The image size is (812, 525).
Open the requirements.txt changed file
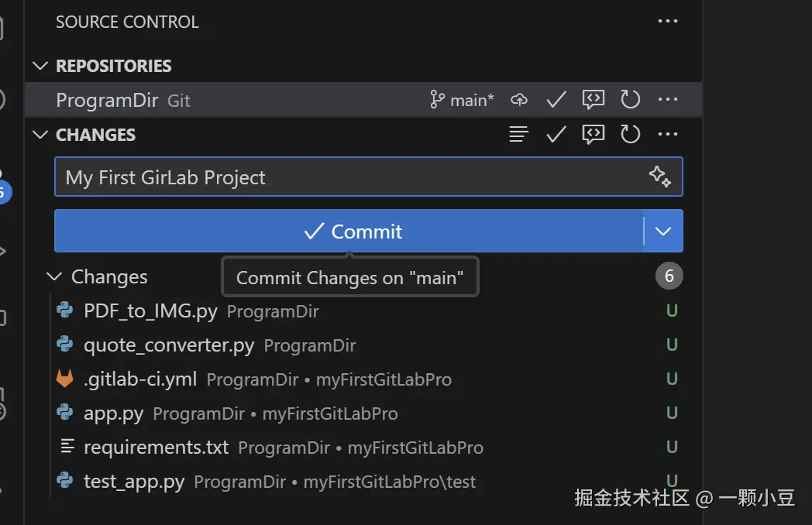(x=156, y=448)
